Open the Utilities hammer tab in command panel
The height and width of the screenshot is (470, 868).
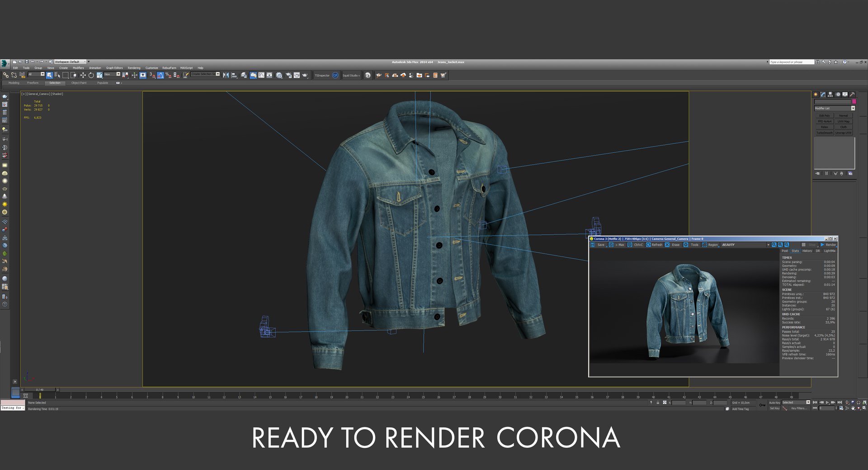click(x=852, y=95)
